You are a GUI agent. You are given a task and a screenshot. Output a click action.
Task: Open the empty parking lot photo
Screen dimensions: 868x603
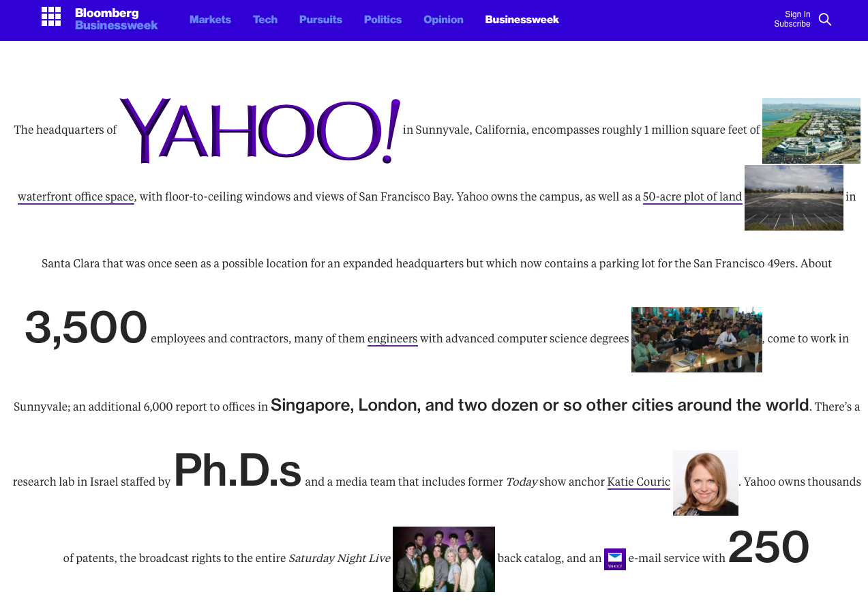tap(794, 198)
